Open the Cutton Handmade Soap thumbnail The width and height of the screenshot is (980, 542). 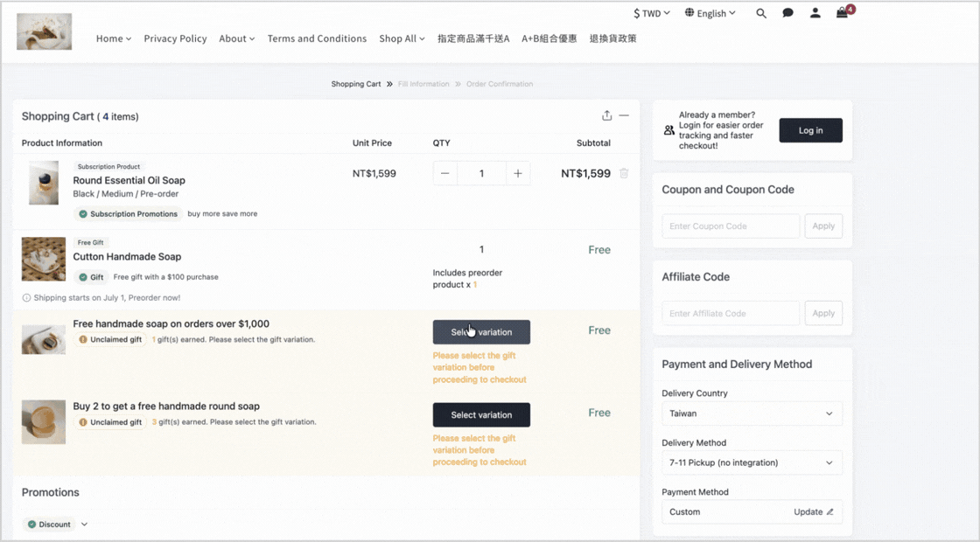tap(44, 259)
